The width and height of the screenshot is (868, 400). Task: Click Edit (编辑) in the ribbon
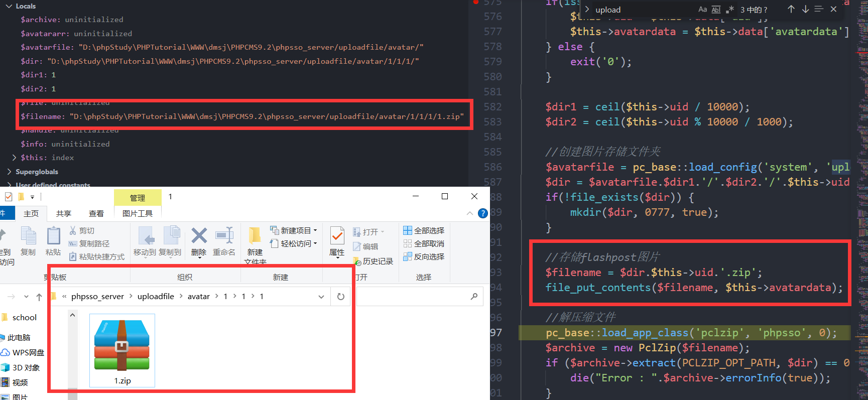(365, 246)
